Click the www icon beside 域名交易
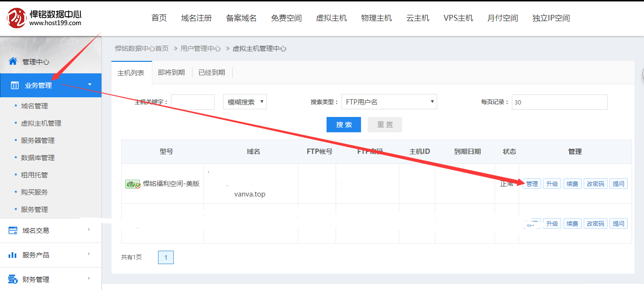The width and height of the screenshot is (644, 290). (13, 231)
